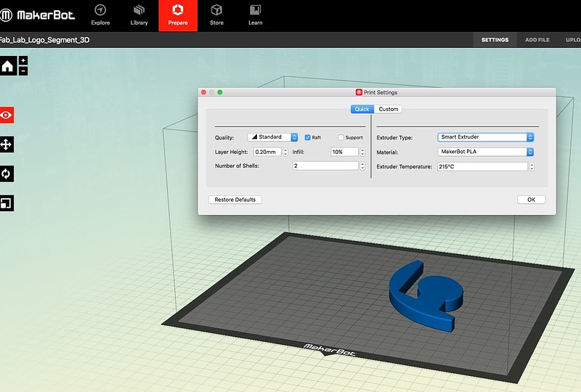Viewport: 581px width, 392px height.
Task: Open the Store cube icon
Action: 216,9
